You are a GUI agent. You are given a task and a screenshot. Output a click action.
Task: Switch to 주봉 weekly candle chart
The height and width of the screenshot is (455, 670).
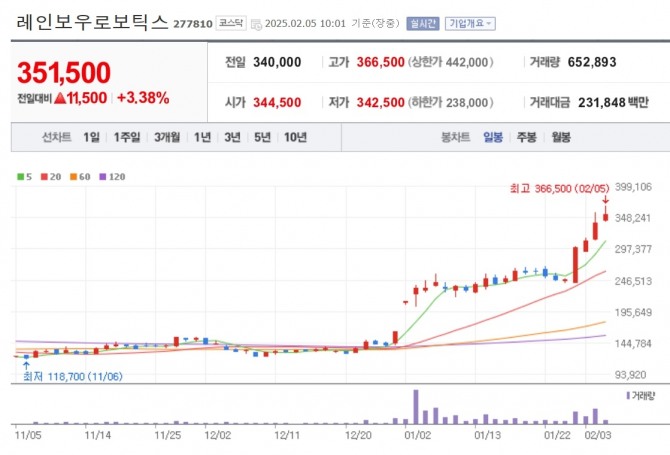[x=526, y=137]
